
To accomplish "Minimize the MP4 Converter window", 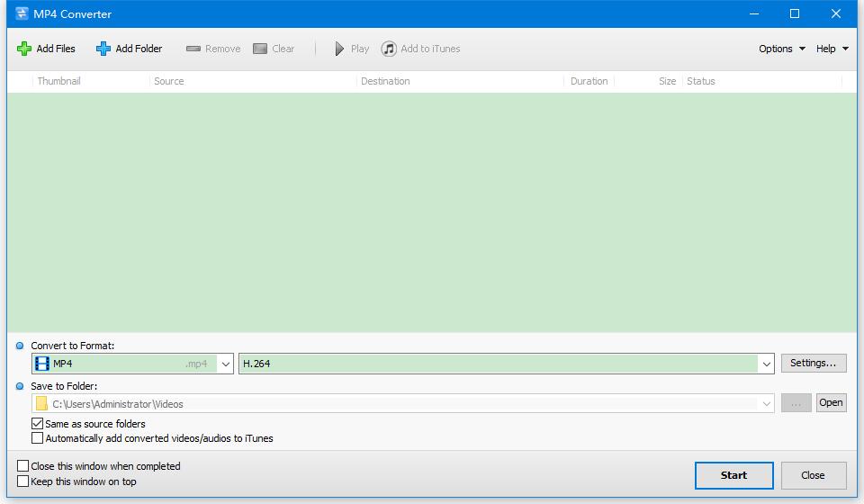I will coord(754,13).
